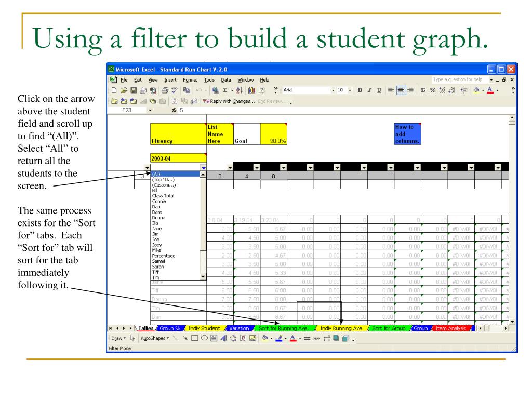
Task: Apply Percent Style formatting icon
Action: click(x=433, y=90)
